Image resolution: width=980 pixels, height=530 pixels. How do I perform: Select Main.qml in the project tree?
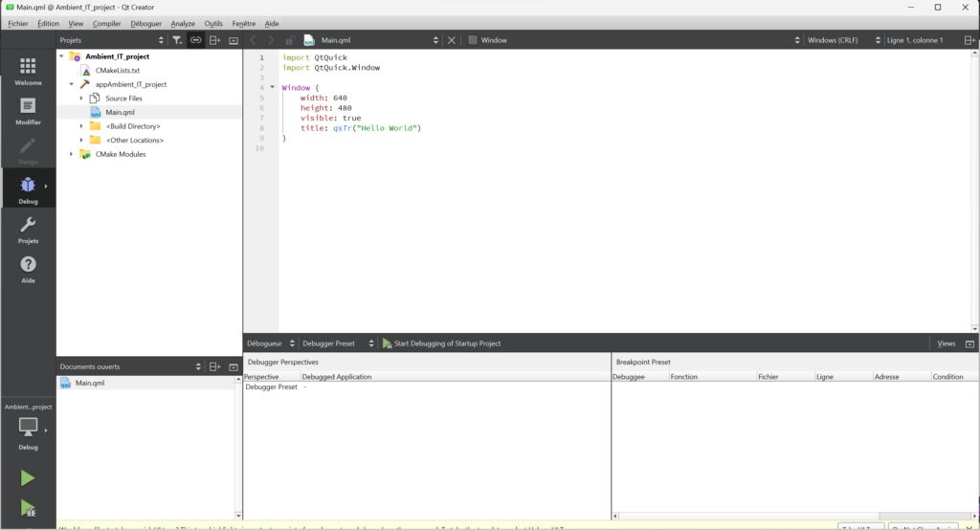[120, 113]
